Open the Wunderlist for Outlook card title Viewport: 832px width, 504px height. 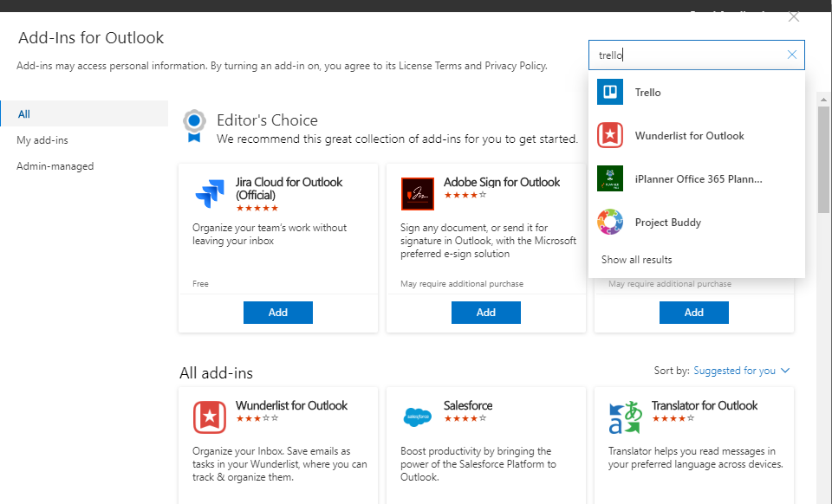click(x=291, y=405)
